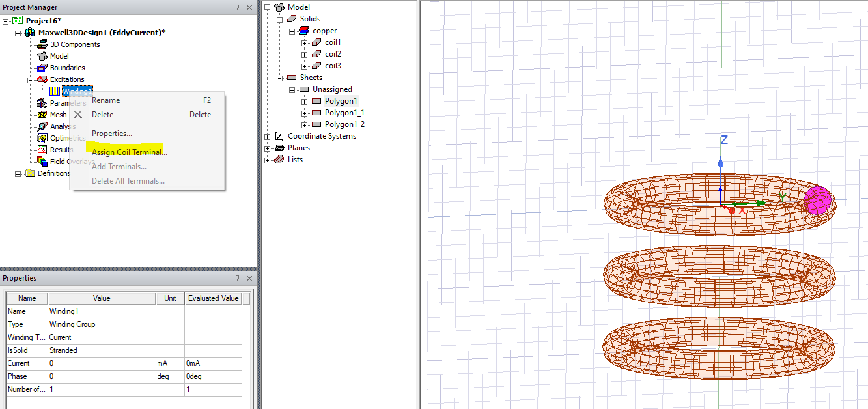Collapse the Sheets node
Image resolution: width=868 pixels, height=409 pixels.
click(279, 78)
